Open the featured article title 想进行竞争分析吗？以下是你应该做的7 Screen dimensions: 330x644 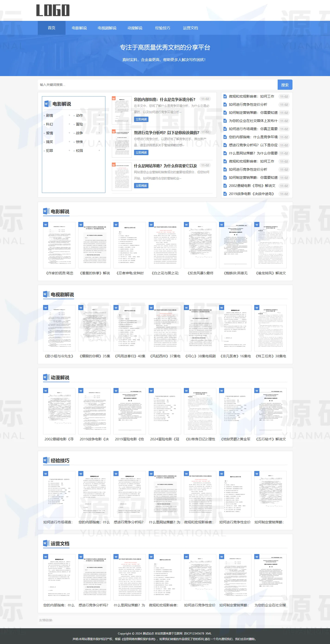167,132
